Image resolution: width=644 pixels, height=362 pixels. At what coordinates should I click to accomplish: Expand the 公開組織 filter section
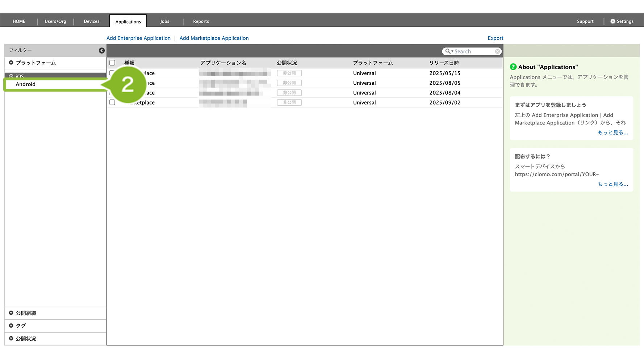click(11, 313)
